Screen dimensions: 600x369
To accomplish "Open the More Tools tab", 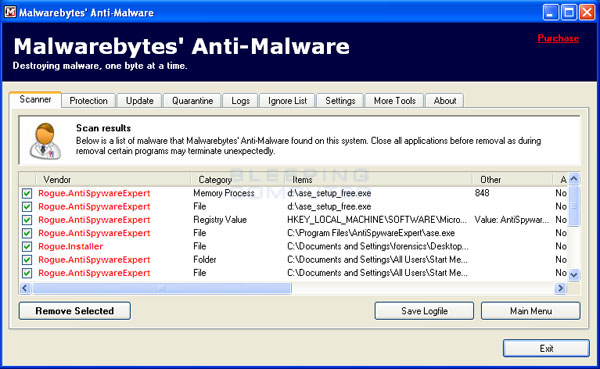I will (395, 101).
